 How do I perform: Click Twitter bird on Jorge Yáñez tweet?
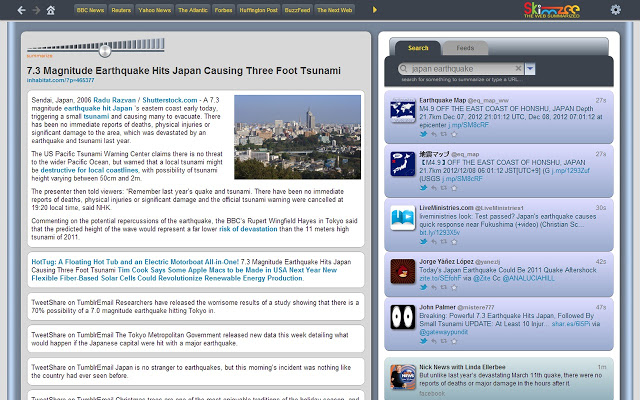click(423, 287)
